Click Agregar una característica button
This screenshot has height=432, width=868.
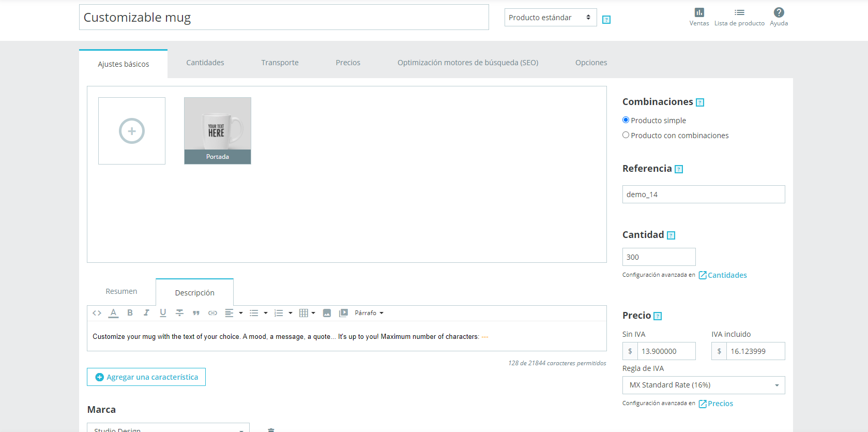146,377
